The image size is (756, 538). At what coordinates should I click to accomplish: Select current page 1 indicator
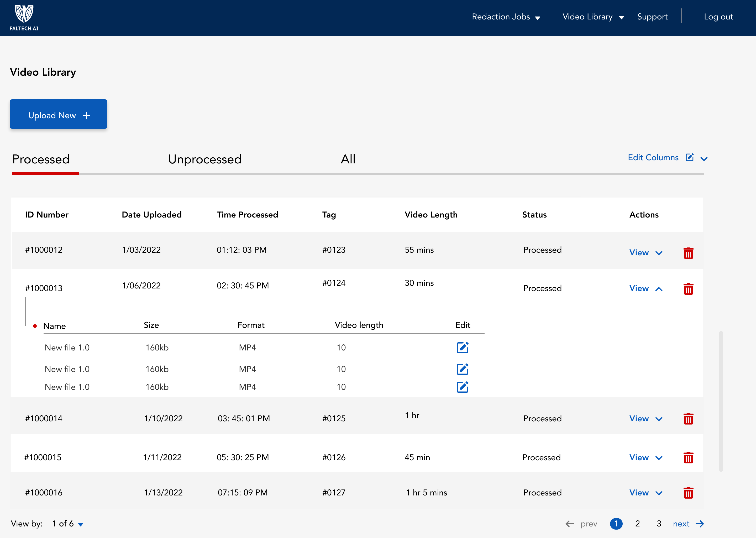(616, 524)
